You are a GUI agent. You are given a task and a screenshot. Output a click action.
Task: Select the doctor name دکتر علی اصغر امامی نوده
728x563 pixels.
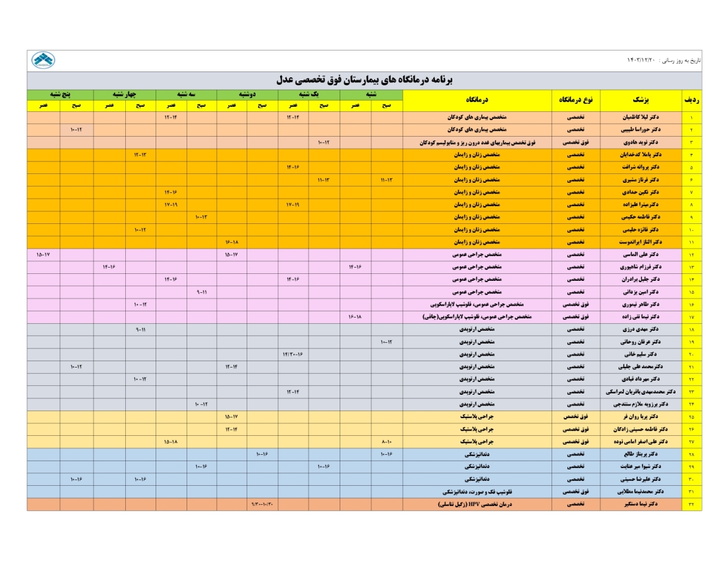[x=641, y=442]
